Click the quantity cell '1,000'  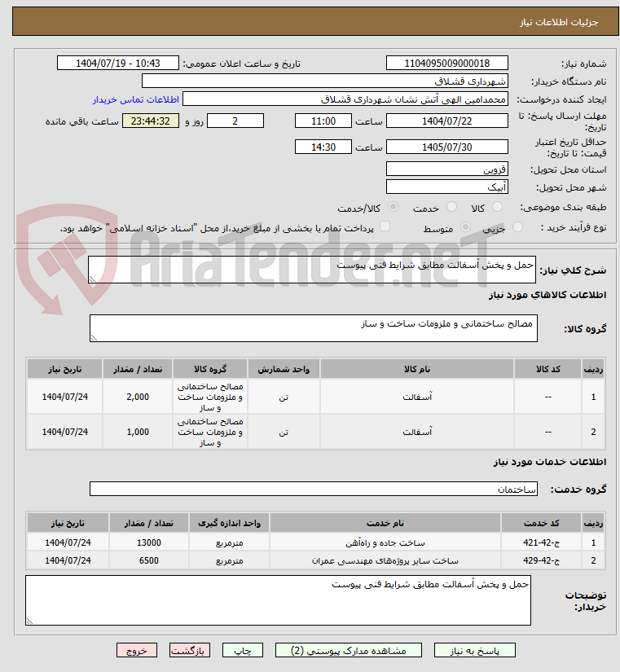[138, 432]
